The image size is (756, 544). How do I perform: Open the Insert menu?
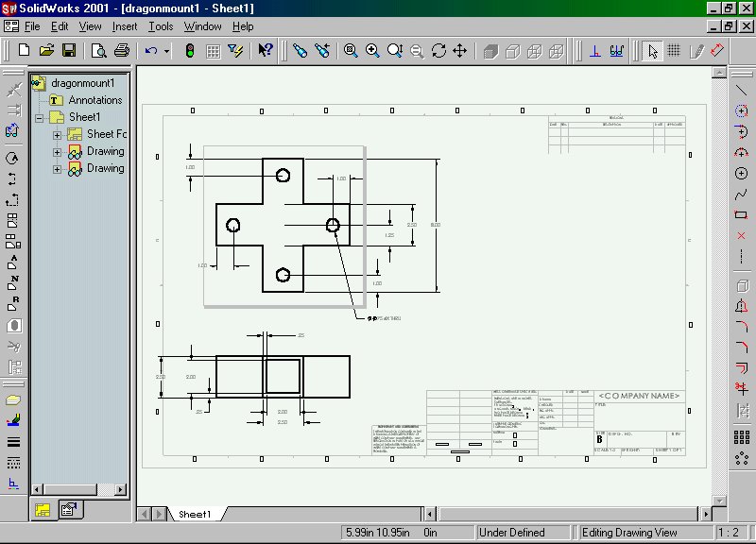point(125,26)
